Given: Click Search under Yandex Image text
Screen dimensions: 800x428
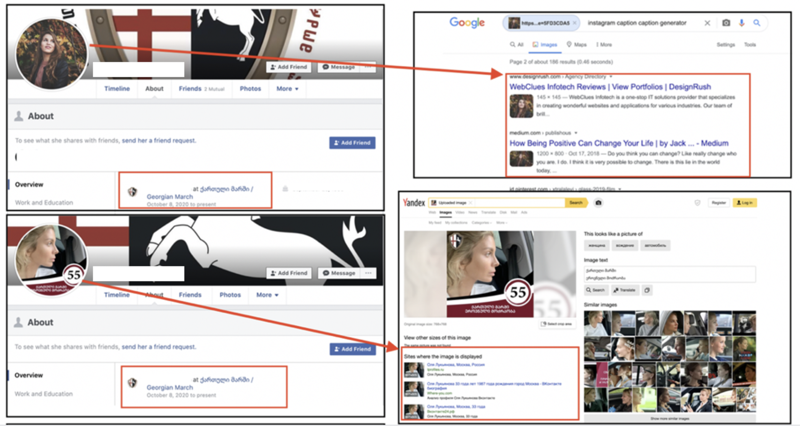Looking at the screenshot, I should click(x=596, y=290).
